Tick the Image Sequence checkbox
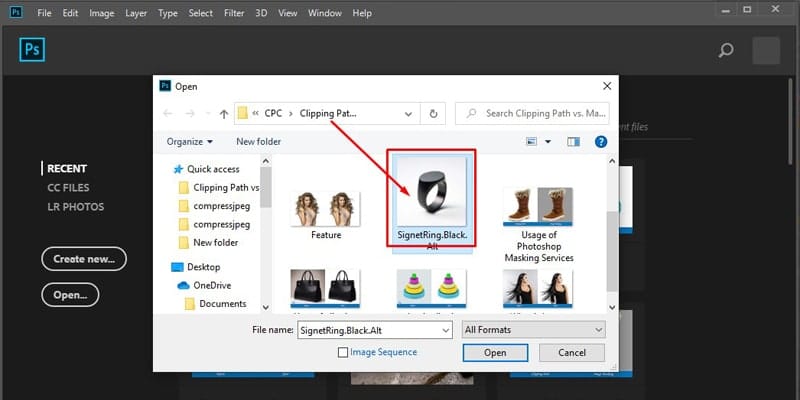This screenshot has height=400, width=800. (x=343, y=353)
